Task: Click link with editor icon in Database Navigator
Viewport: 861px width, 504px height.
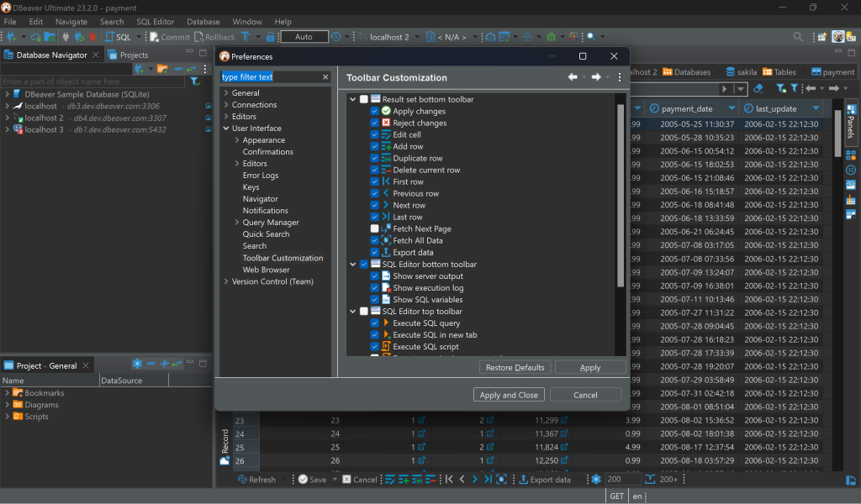Action: [191, 69]
